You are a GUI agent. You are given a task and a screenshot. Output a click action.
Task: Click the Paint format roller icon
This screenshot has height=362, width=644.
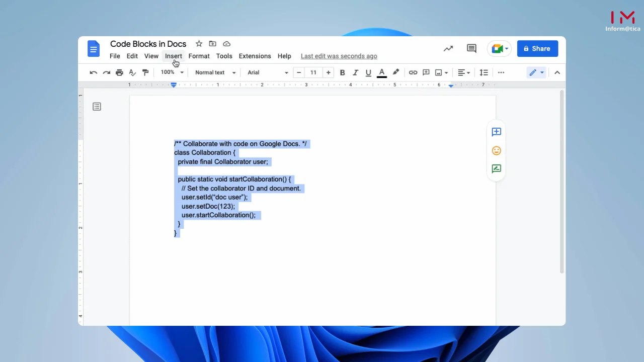tap(145, 72)
